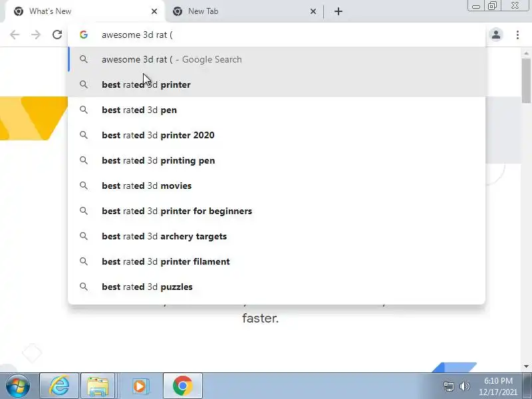Viewport: 532px width, 399px height.
Task: Minimize the Chrome window
Action: pyautogui.click(x=476, y=6)
